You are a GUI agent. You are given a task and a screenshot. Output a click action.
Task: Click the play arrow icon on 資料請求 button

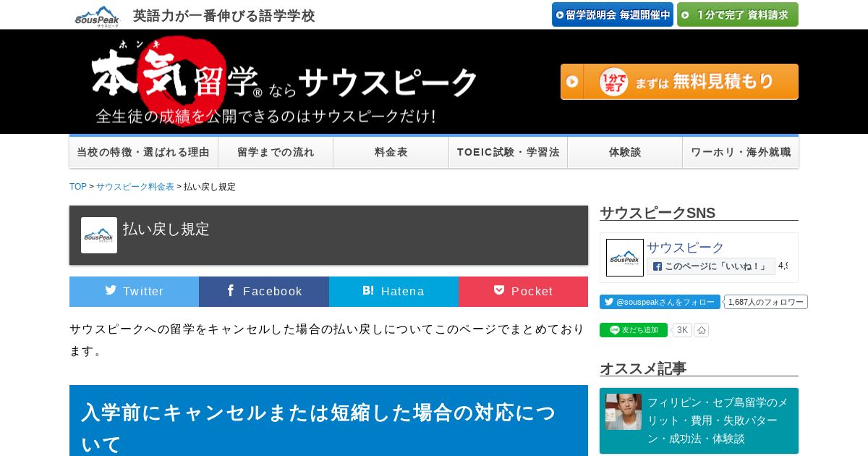click(x=685, y=14)
